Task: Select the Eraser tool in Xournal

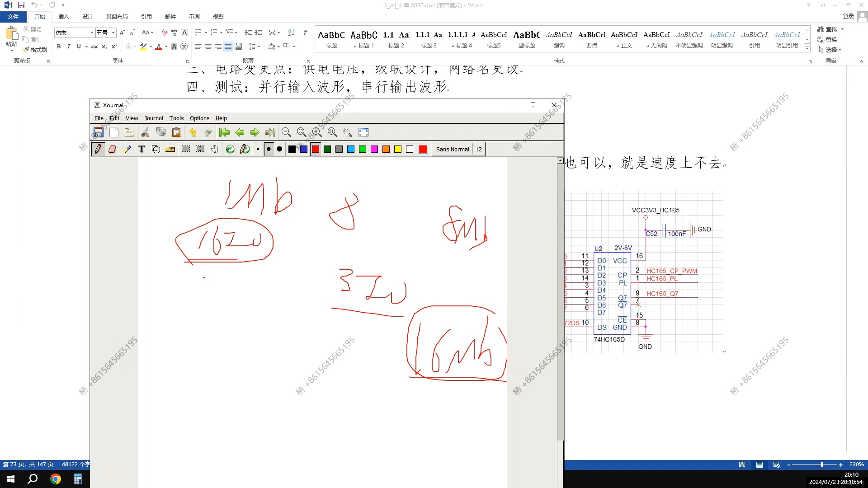Action: coord(112,149)
